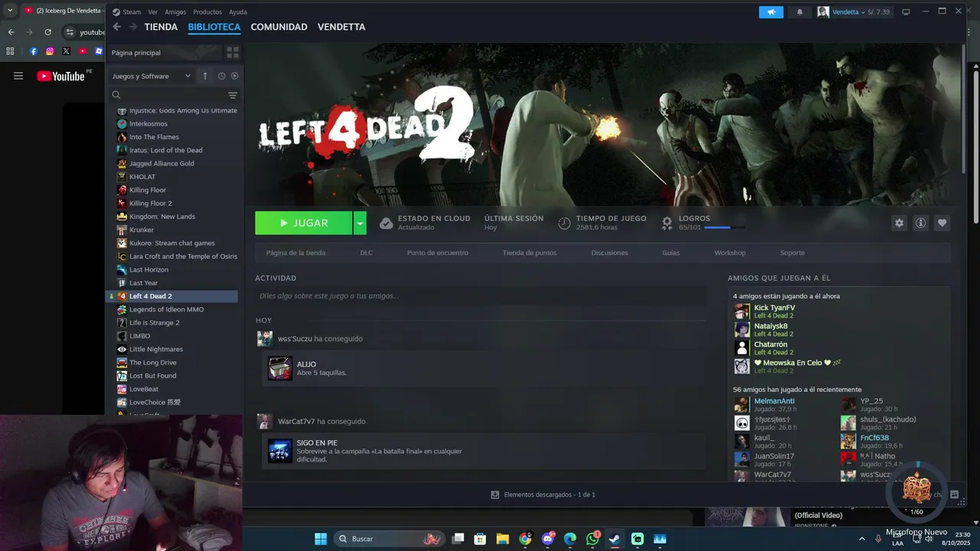Go back in Steam navigation
Screen dimensions: 980x551
[117, 27]
